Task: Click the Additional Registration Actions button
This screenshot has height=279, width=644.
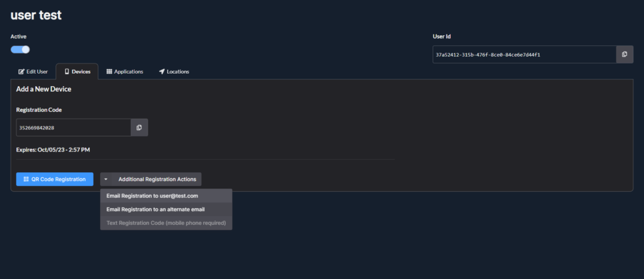Action: (x=157, y=179)
